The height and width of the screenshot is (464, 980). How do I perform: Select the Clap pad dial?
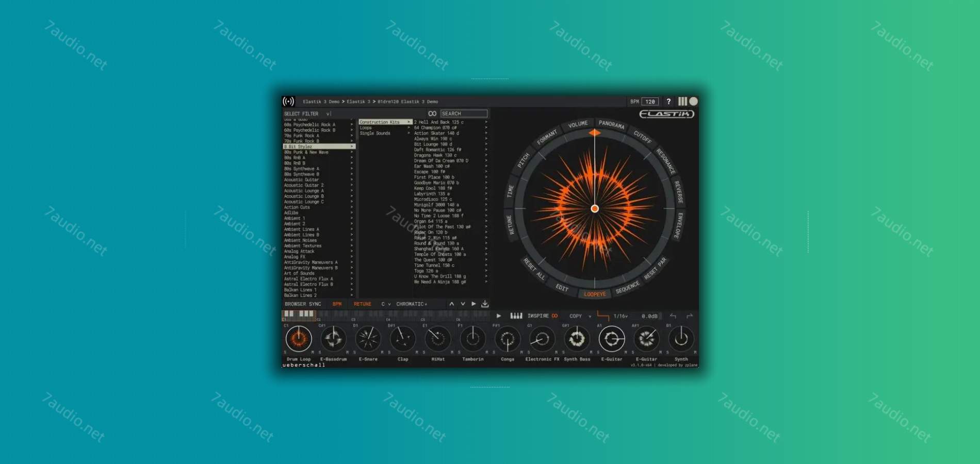pos(403,339)
